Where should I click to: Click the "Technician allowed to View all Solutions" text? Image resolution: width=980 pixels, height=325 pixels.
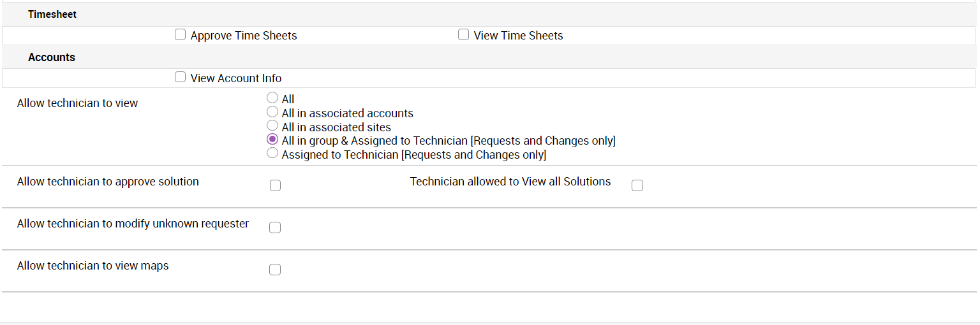click(510, 182)
